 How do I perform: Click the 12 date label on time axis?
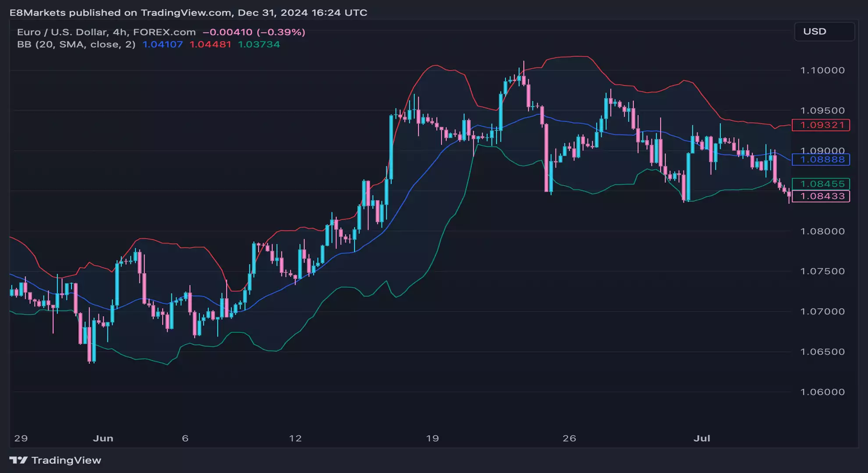tap(295, 438)
